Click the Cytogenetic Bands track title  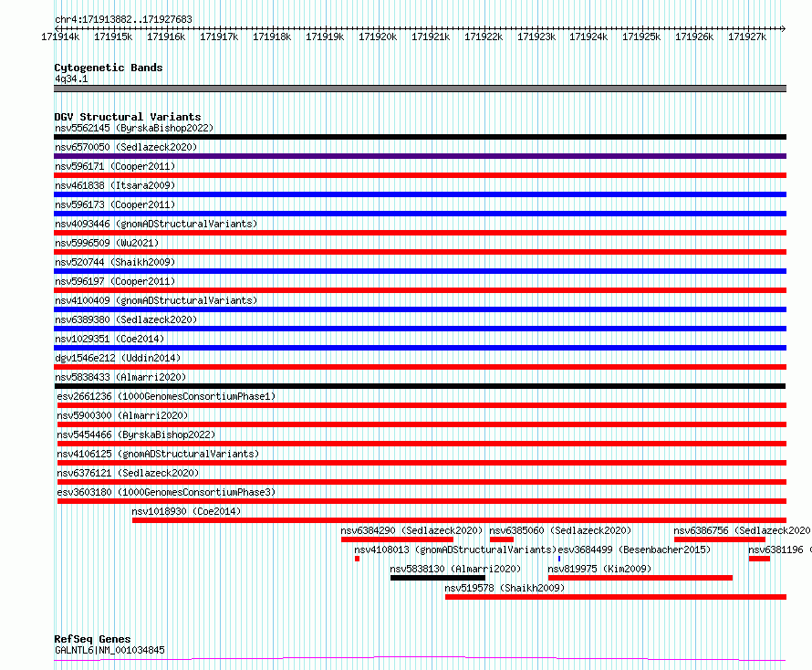click(x=109, y=68)
